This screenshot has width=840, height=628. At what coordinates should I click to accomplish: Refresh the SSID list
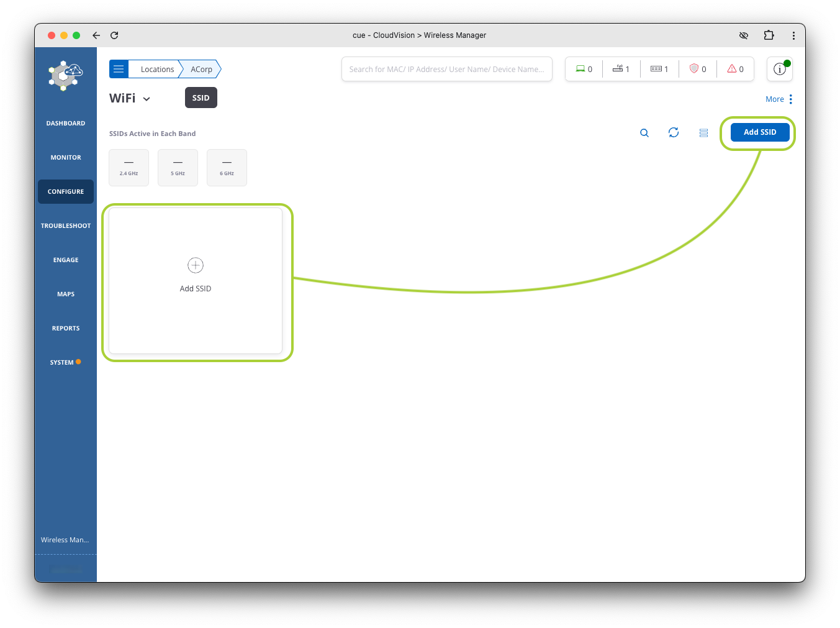[674, 132]
